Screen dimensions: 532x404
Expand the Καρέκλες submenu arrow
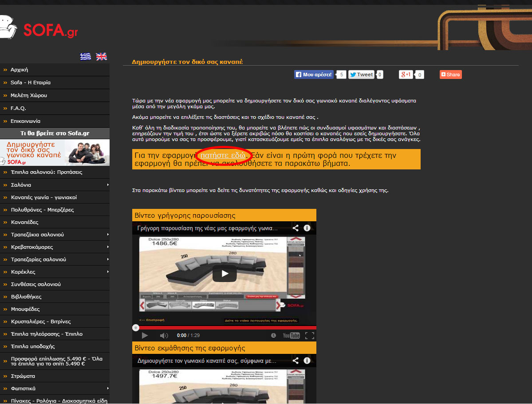tap(107, 272)
